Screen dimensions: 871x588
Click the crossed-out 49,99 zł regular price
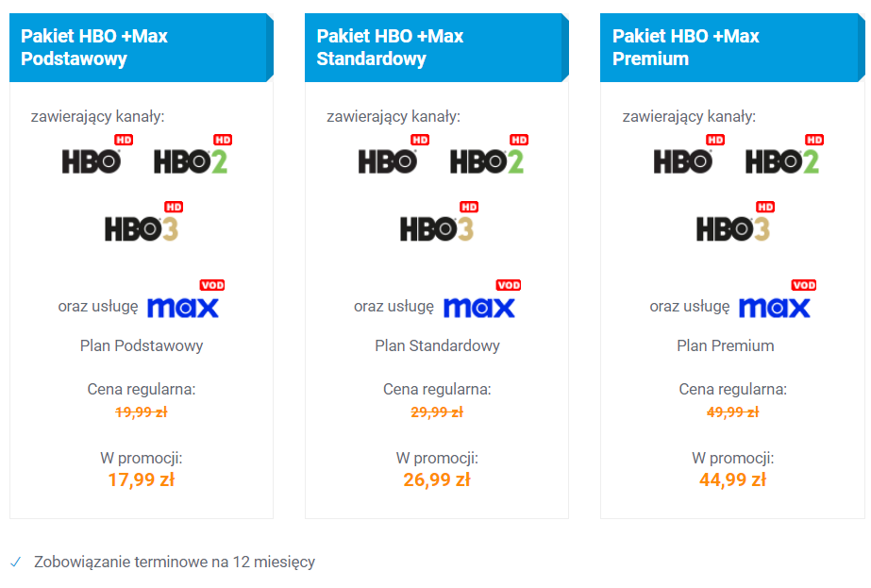[732, 412]
